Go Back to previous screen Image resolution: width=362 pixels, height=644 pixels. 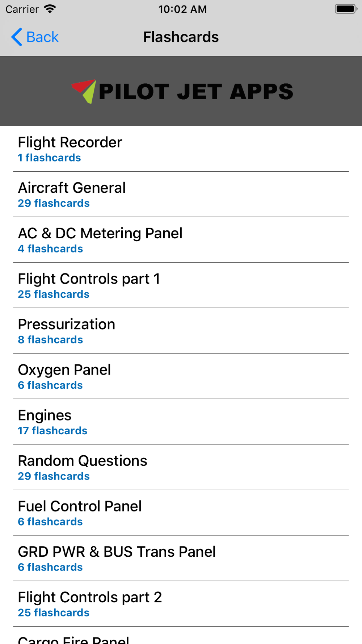35,37
